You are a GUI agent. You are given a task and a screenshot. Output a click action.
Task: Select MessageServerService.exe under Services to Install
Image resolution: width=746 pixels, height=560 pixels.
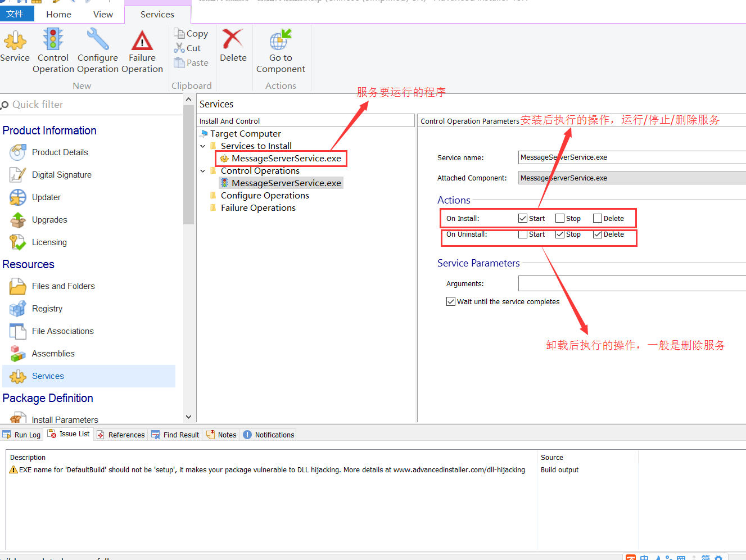(x=286, y=159)
